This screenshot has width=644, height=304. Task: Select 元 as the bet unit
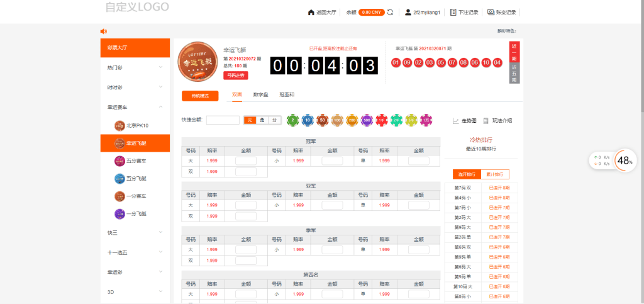click(x=250, y=120)
